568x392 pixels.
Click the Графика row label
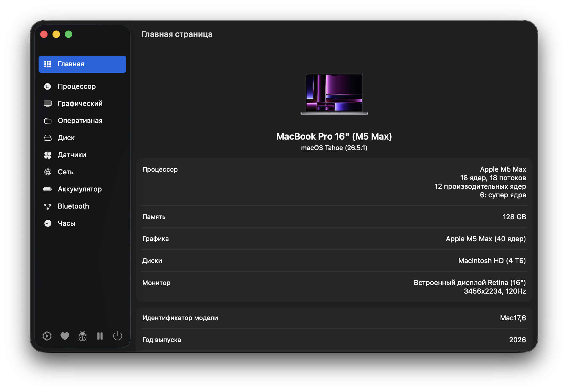click(156, 239)
